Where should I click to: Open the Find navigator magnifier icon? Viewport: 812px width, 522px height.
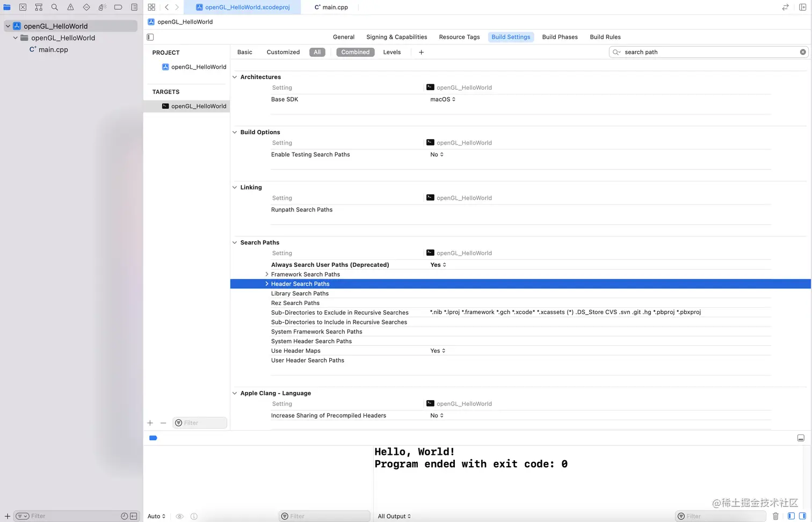click(x=55, y=8)
